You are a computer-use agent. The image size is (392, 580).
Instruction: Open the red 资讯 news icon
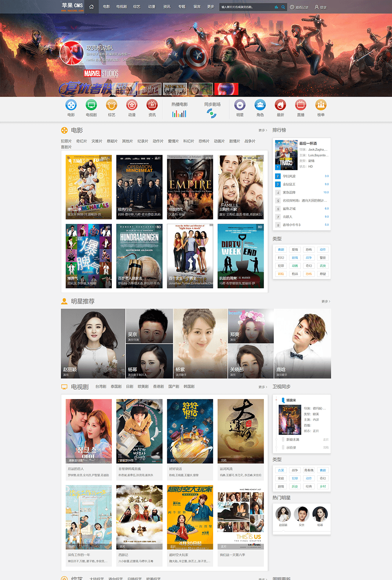[152, 105]
